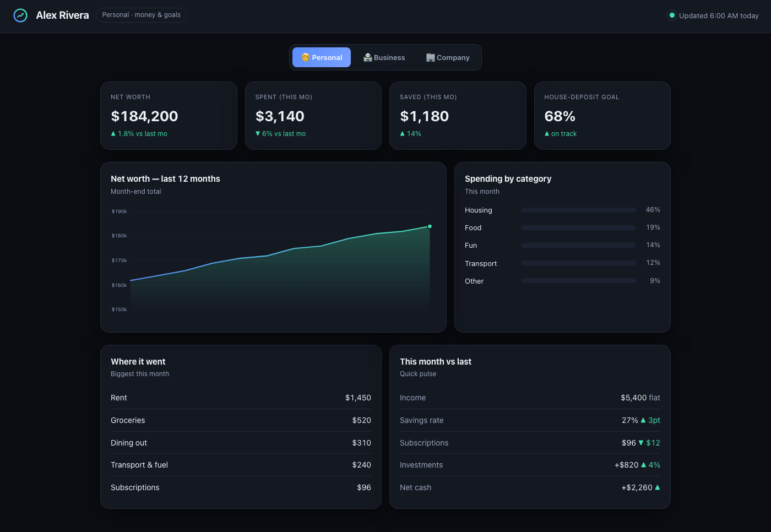Click the up arrow after +$2,260
771x532 pixels.
tap(658, 487)
